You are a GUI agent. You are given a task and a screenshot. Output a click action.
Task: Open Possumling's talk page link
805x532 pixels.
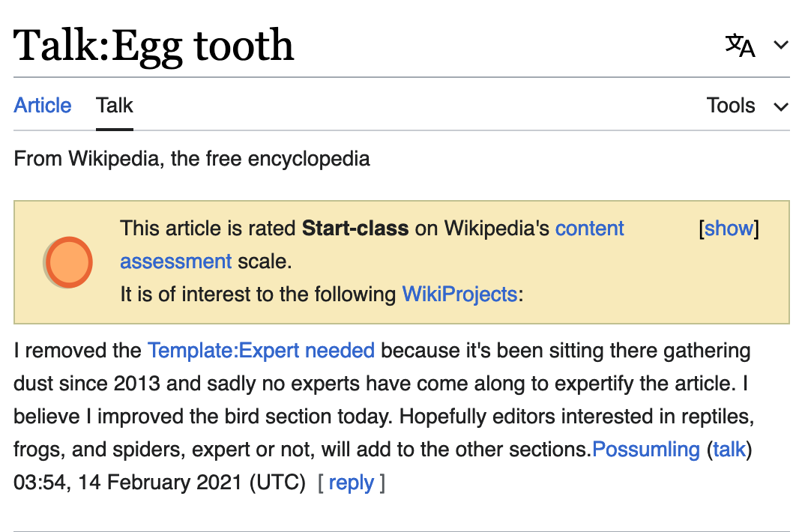pos(729,450)
